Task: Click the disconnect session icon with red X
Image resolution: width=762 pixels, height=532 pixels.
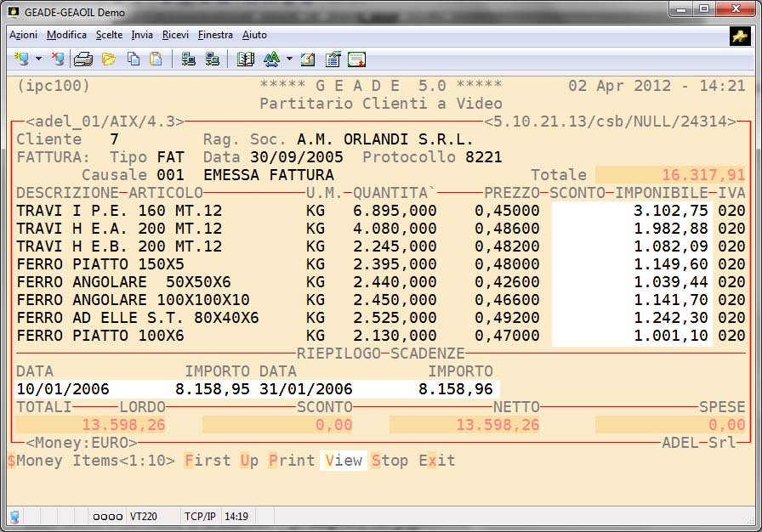Action: click(57, 59)
